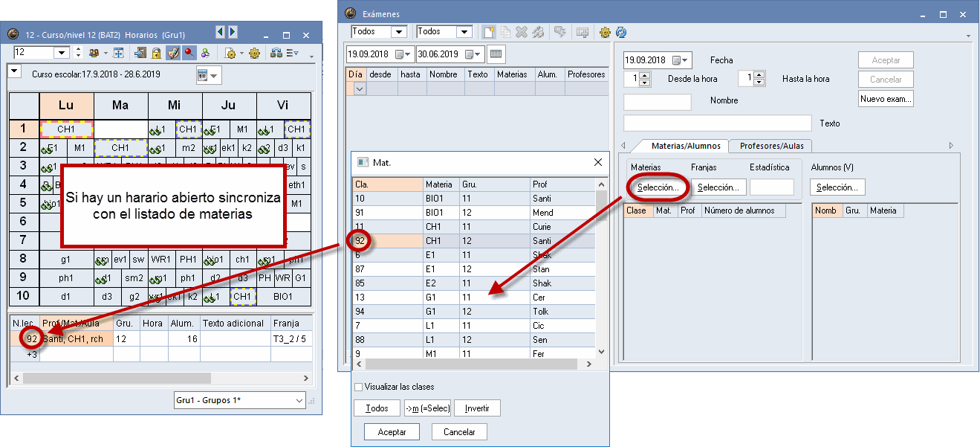This screenshot has height=447, width=980.
Task: Click the Nombre input field
Action: click(x=658, y=102)
